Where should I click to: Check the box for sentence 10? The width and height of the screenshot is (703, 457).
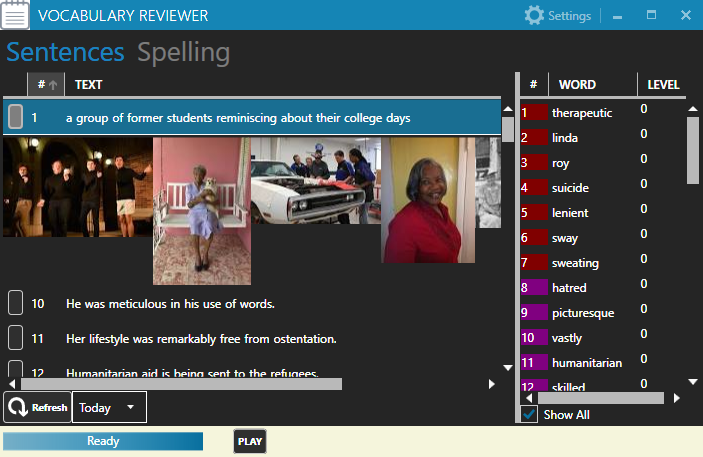[x=16, y=303]
